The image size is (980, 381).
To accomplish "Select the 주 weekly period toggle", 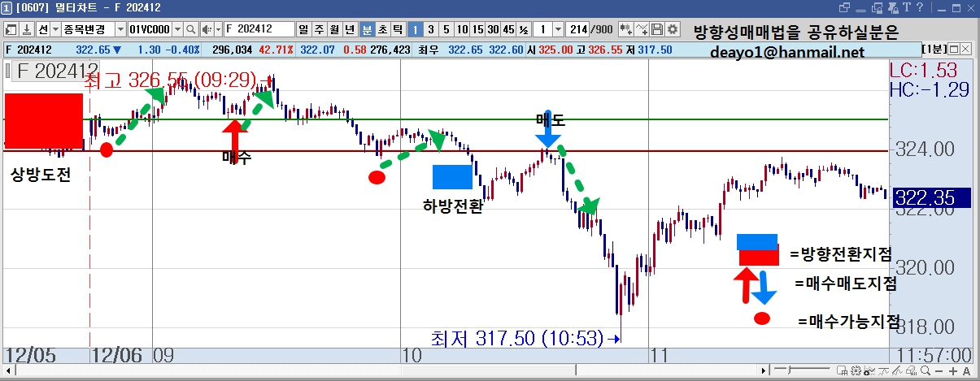I will click(x=320, y=29).
